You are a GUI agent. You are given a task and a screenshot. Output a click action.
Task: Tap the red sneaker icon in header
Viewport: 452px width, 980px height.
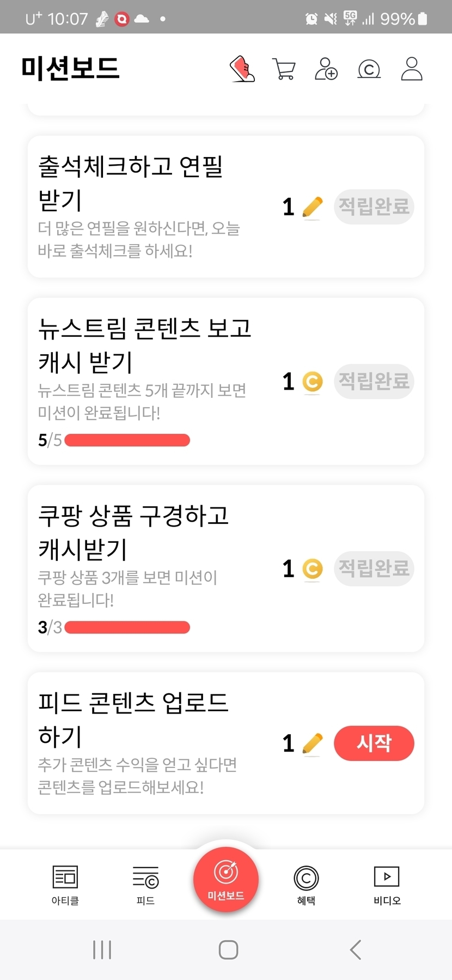pos(242,69)
